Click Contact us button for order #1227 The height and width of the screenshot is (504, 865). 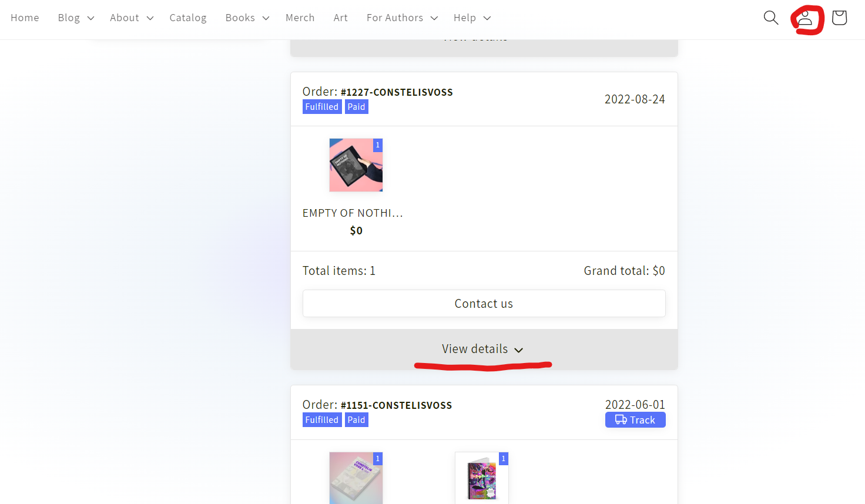coord(484,304)
